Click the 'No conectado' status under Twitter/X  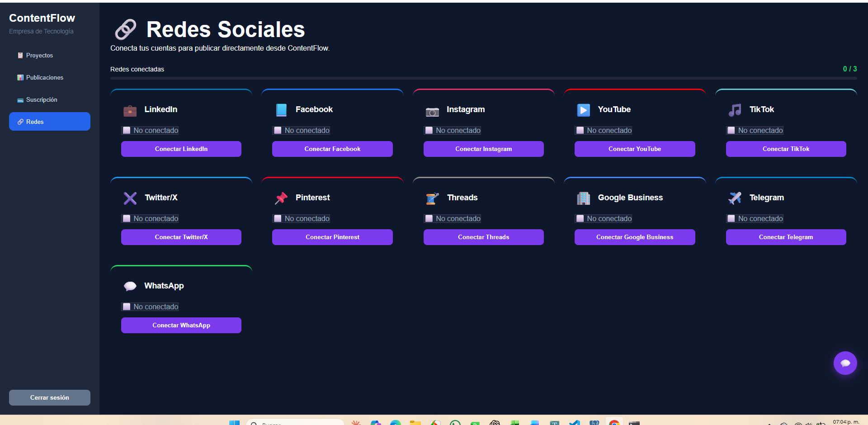[x=150, y=218]
